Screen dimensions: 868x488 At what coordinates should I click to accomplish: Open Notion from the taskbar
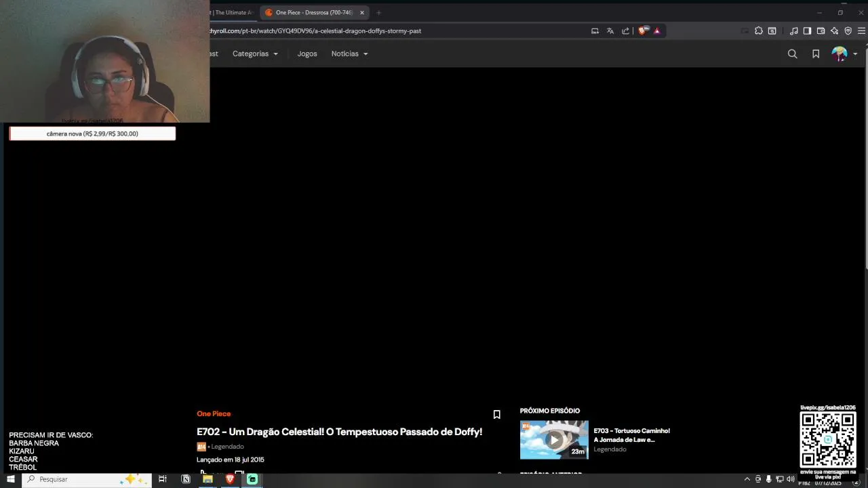point(186,479)
